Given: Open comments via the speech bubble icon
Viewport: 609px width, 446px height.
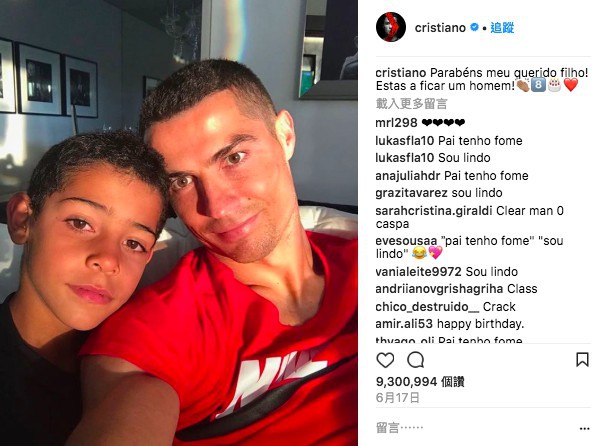Looking at the screenshot, I should 415,360.
